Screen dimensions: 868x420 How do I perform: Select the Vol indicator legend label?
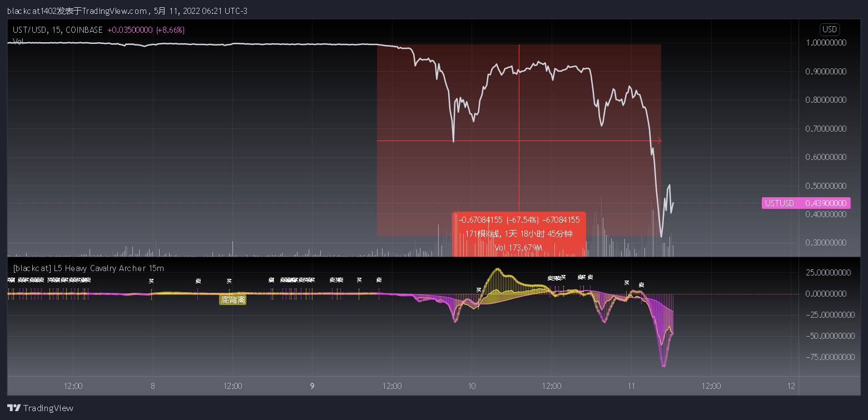point(18,41)
